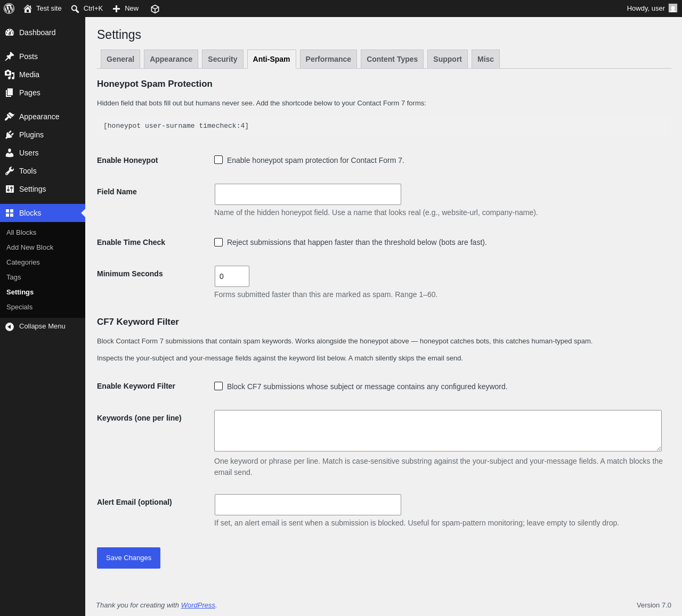Click the Test site label
Image resolution: width=682 pixels, height=616 pixels.
point(49,9)
